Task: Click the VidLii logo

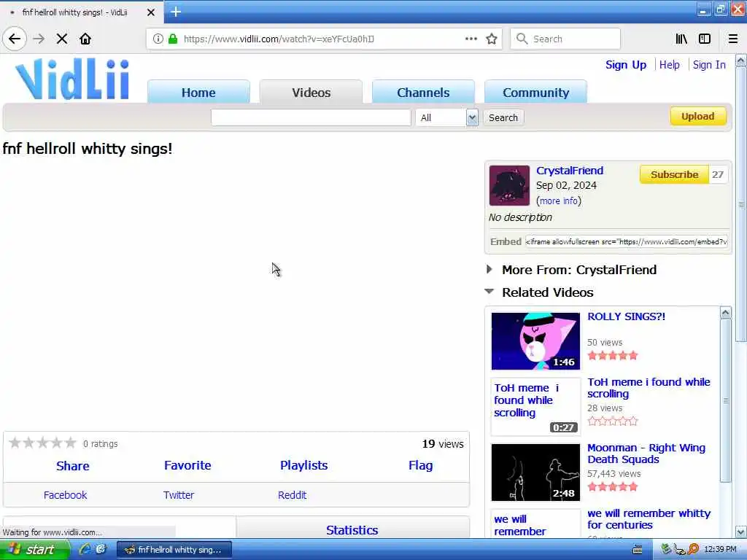Action: [72, 79]
